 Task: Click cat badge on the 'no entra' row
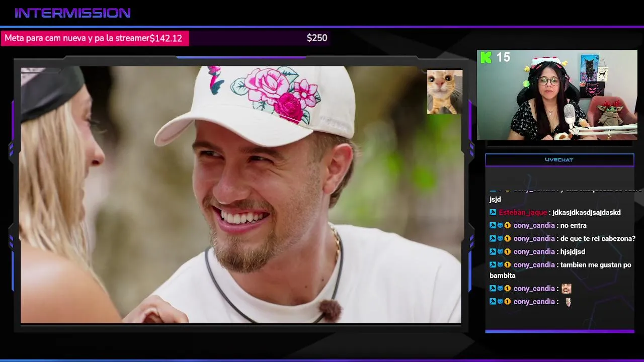pyautogui.click(x=500, y=226)
